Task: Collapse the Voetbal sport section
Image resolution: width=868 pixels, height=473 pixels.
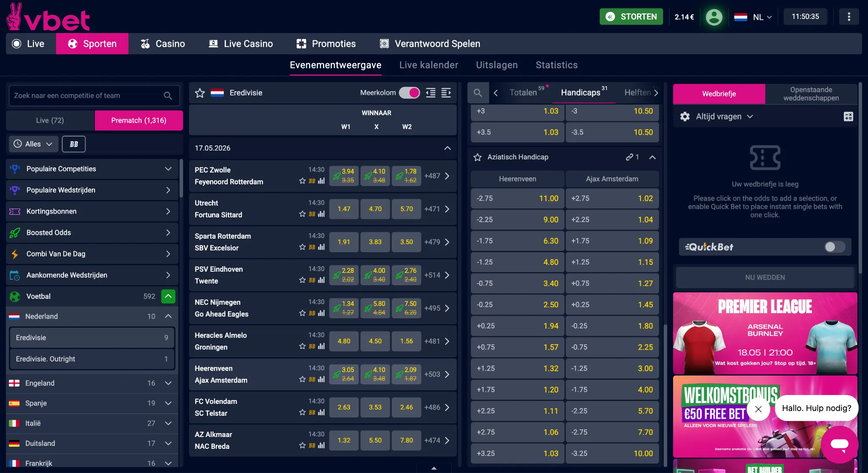Action: pos(168,296)
